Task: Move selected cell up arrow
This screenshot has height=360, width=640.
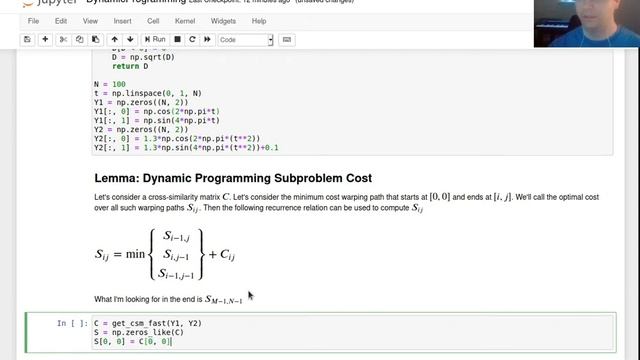Action: pos(115,40)
